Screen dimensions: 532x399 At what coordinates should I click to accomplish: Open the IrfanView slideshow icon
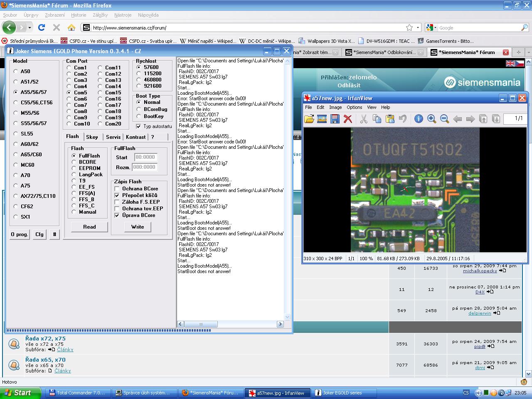coord(322,119)
